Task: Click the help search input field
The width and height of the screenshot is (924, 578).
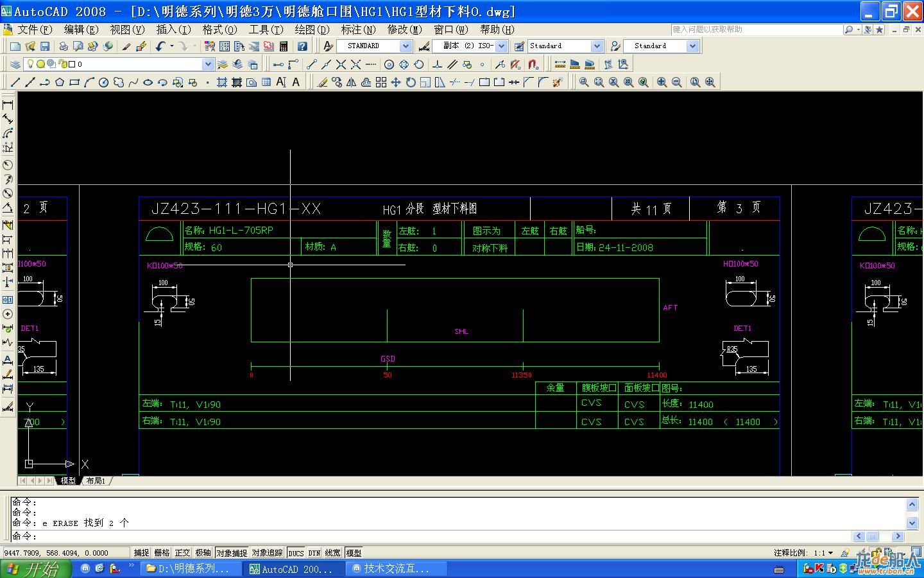Action: [757, 30]
